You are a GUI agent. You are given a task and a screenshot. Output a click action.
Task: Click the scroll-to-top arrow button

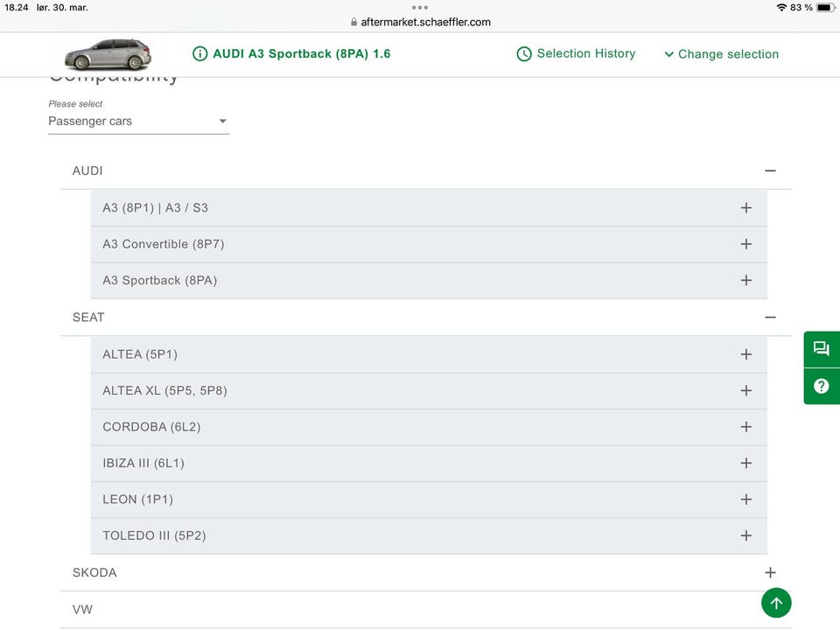click(776, 603)
